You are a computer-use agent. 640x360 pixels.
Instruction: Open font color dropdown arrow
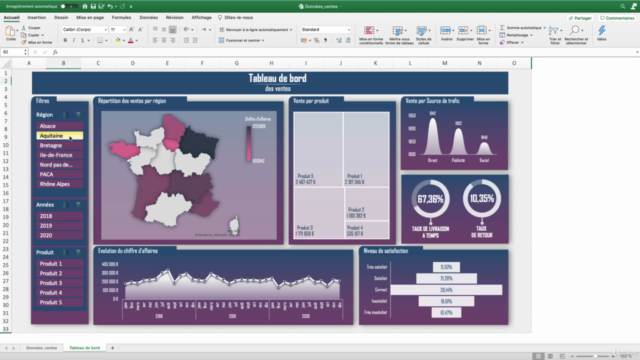tap(137, 41)
